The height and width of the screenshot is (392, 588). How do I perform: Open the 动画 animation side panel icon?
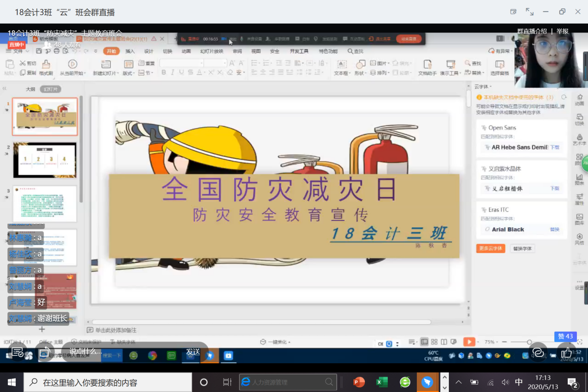pos(579,100)
